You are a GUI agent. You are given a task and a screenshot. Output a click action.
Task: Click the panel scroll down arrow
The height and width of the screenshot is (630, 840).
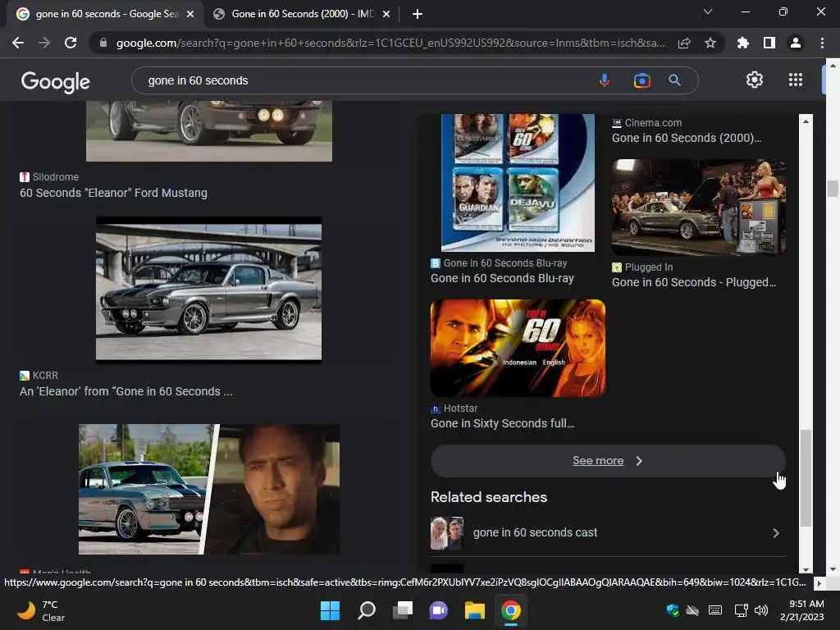(806, 569)
